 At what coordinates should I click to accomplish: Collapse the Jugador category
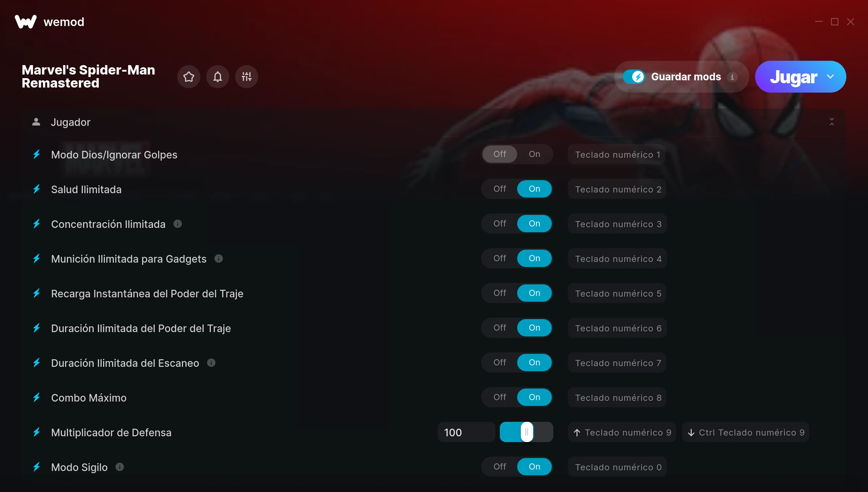[x=832, y=122]
